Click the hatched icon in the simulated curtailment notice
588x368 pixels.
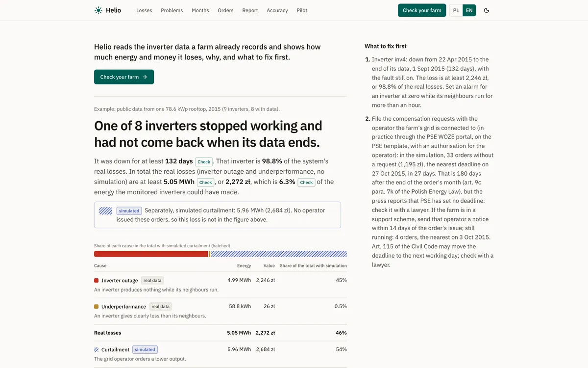[105, 210]
